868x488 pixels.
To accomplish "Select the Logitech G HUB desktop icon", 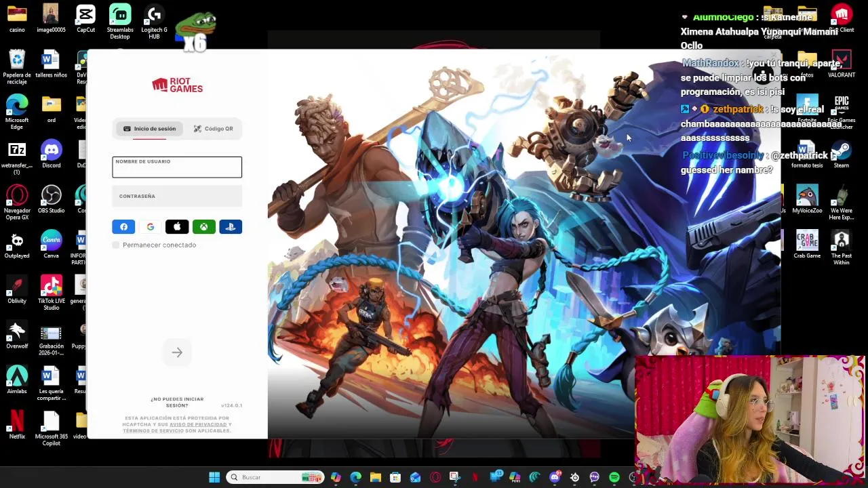I will tap(154, 22).
